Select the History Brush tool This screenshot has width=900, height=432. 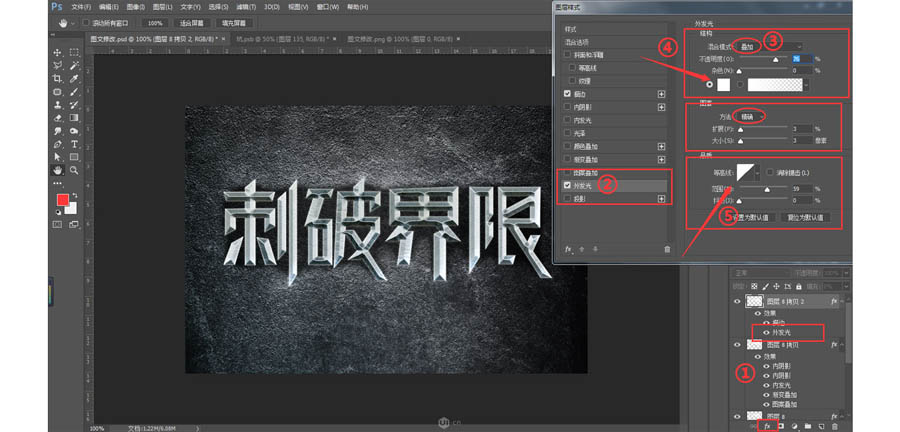(x=74, y=105)
